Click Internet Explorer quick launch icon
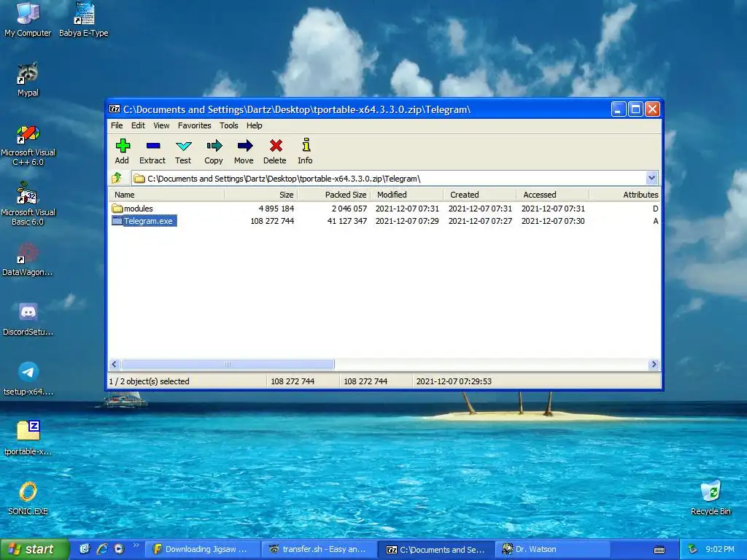This screenshot has height=560, width=747. click(102, 549)
